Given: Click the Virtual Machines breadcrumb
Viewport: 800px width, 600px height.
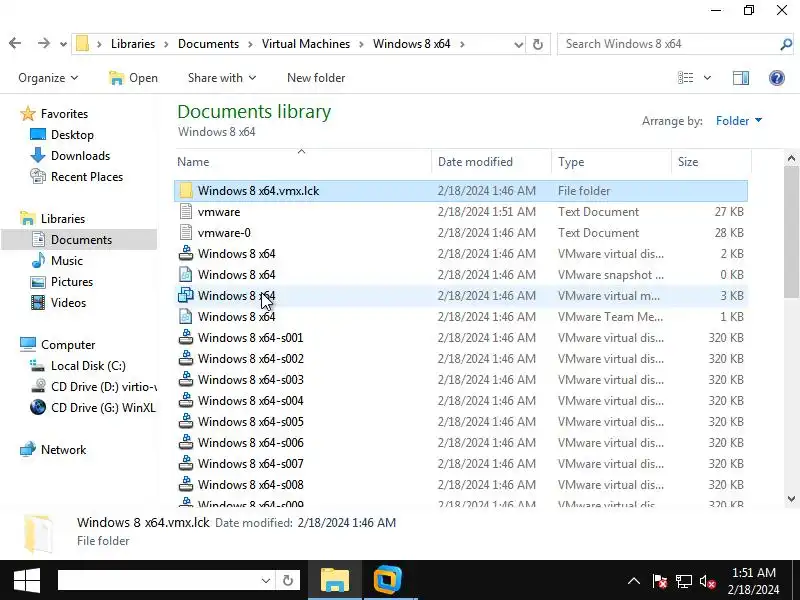Looking at the screenshot, I should coord(306,44).
